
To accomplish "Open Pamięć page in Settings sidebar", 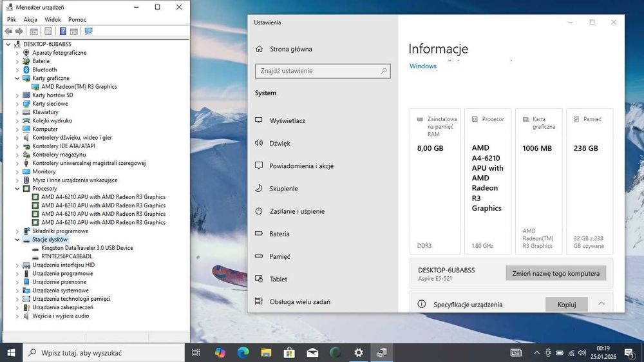I will [x=279, y=256].
